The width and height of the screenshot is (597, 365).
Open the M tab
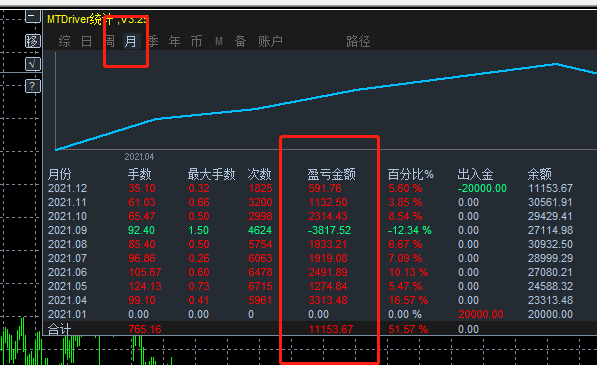[x=219, y=41]
